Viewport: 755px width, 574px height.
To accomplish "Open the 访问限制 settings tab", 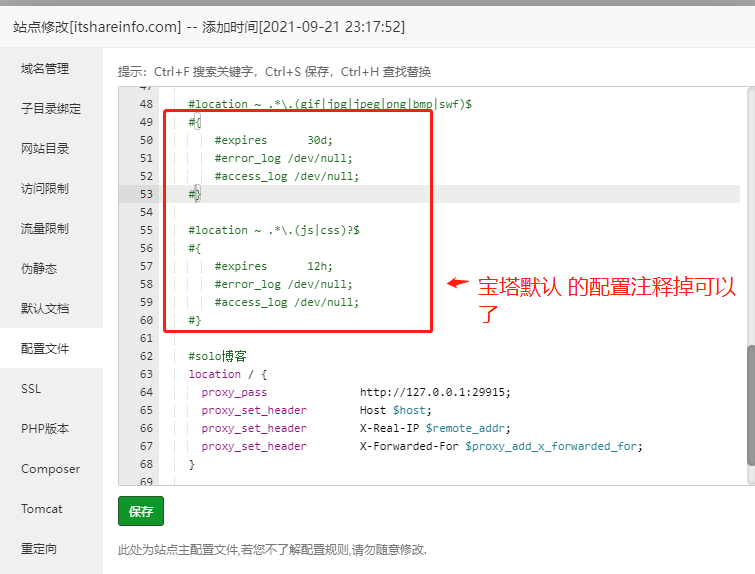I will [x=45, y=189].
